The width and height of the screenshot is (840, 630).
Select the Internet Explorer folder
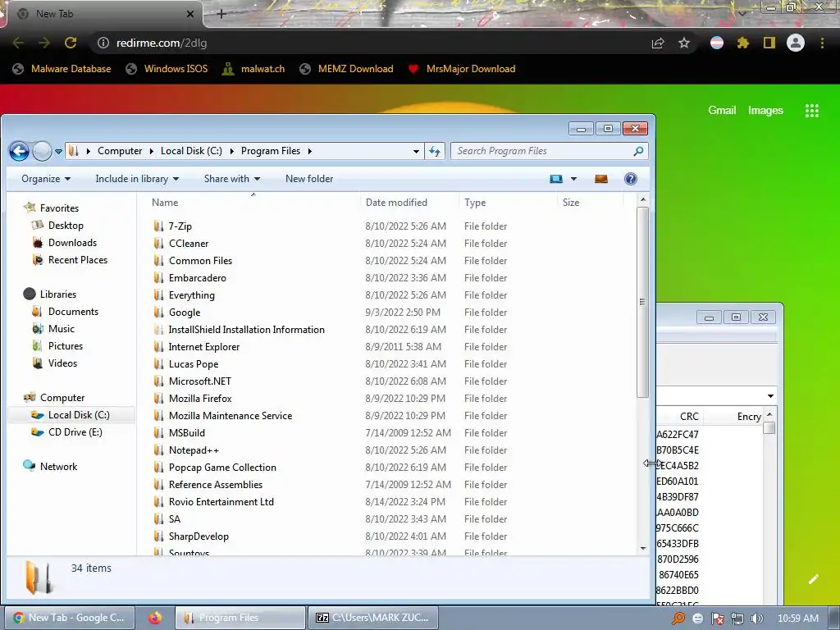203,347
